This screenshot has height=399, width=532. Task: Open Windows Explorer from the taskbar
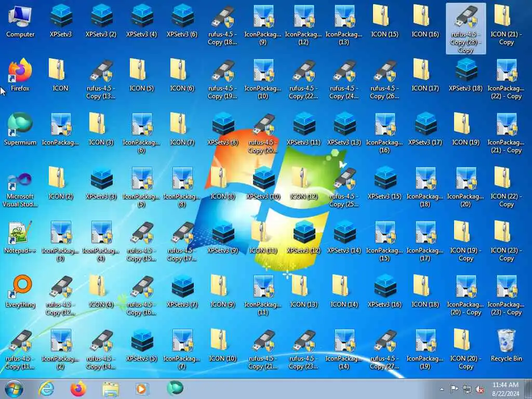(111, 389)
